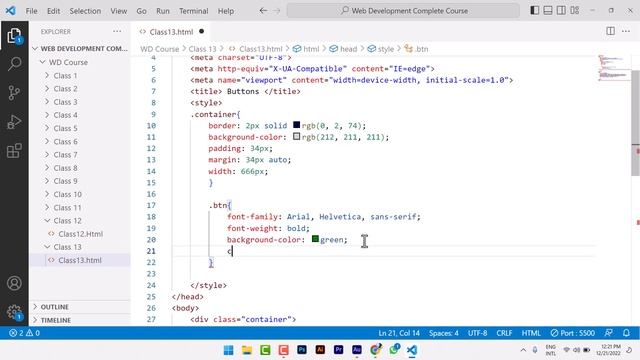
Task: Open customize layout options
Action: click(575, 11)
